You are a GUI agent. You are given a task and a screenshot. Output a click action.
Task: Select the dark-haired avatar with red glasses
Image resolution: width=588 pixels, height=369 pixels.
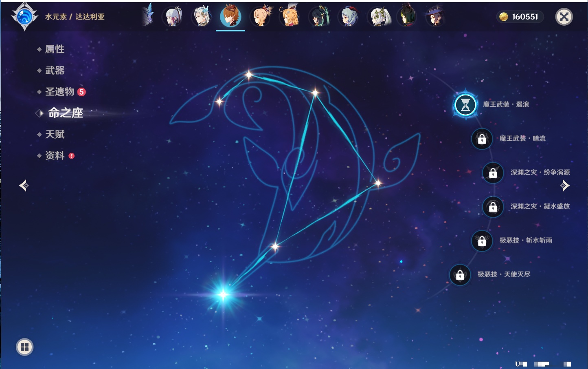tap(319, 17)
